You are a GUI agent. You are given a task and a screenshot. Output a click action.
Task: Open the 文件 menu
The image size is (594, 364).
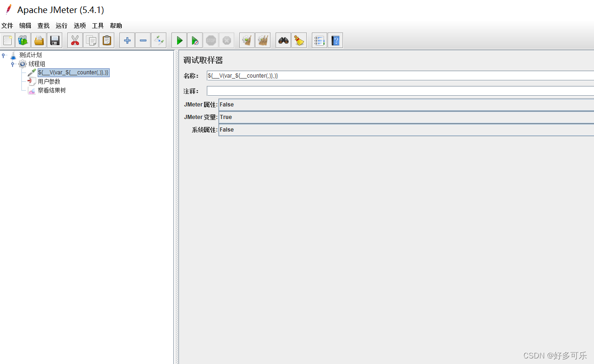click(7, 26)
